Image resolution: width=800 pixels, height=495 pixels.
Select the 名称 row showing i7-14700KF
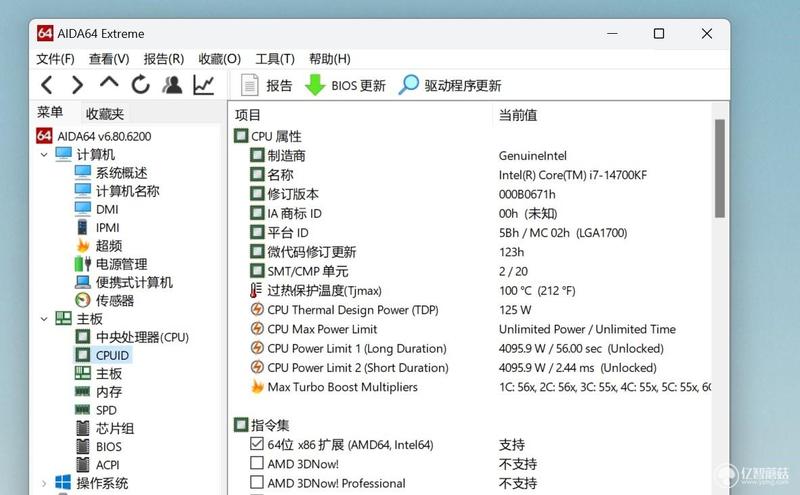[471, 175]
